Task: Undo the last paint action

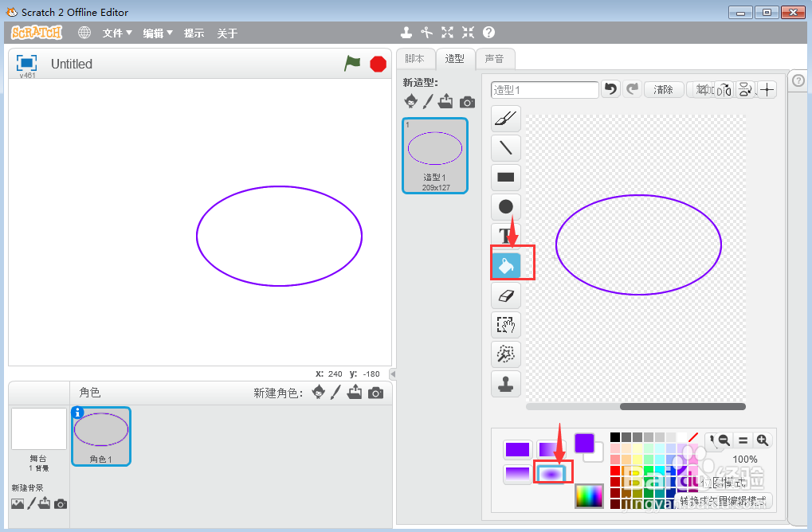Action: [611, 89]
